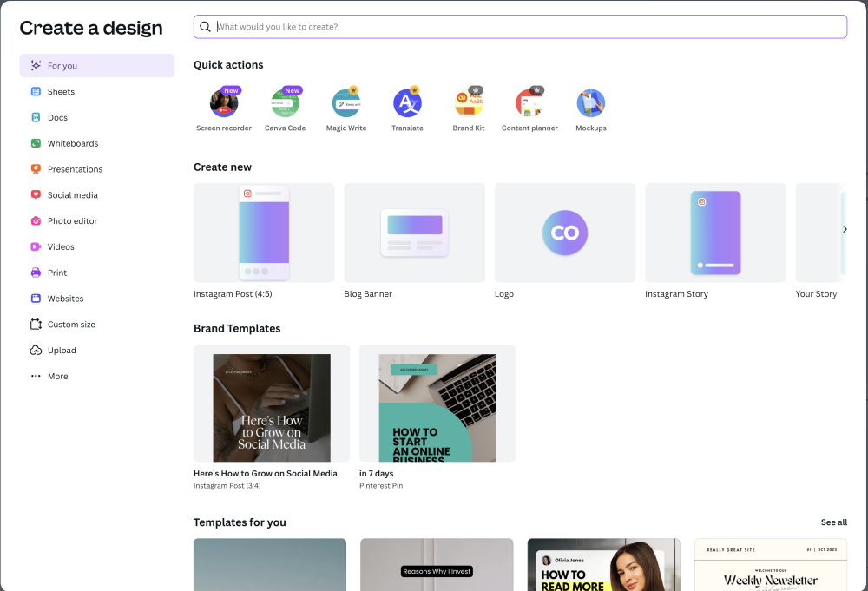
Task: Expand the More sidebar section
Action: coord(57,376)
